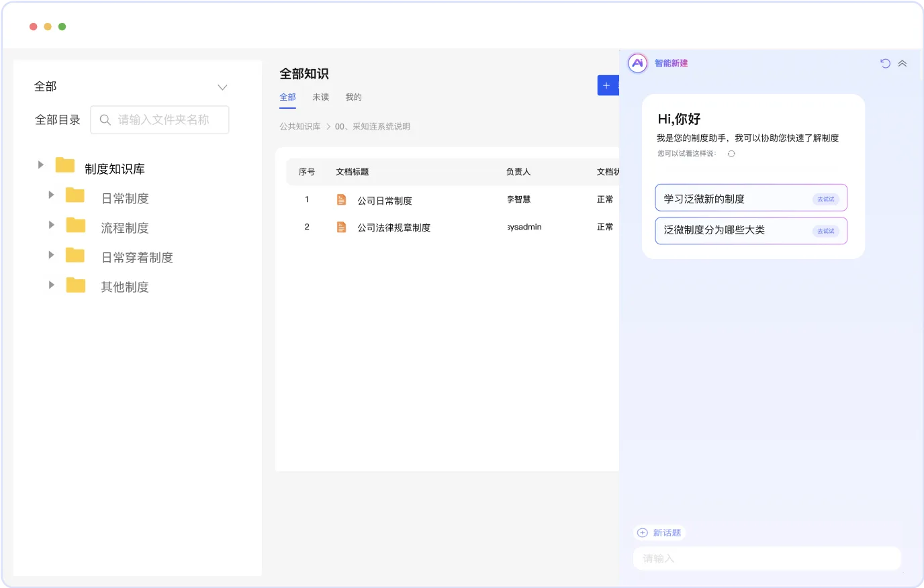The height and width of the screenshot is (588, 924).
Task: Switch to the 全部 tab
Action: 287,97
